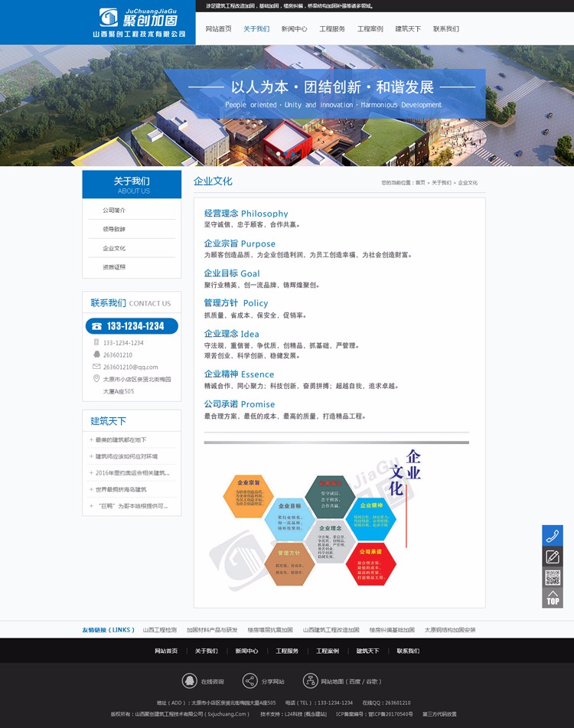Open 工程案例 in the top navigation
This screenshot has height=728, width=574.
[370, 29]
